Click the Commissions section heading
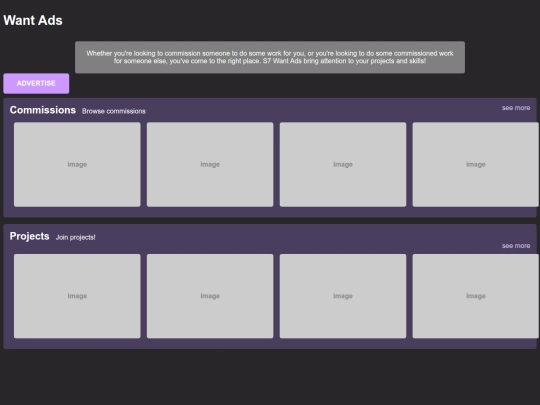540x405 pixels. pyautogui.click(x=43, y=110)
